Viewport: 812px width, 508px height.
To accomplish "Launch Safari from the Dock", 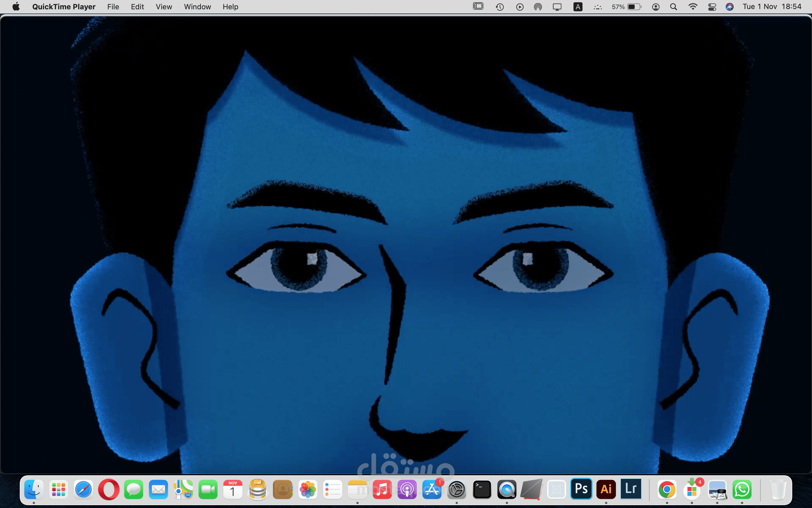I will click(x=83, y=489).
